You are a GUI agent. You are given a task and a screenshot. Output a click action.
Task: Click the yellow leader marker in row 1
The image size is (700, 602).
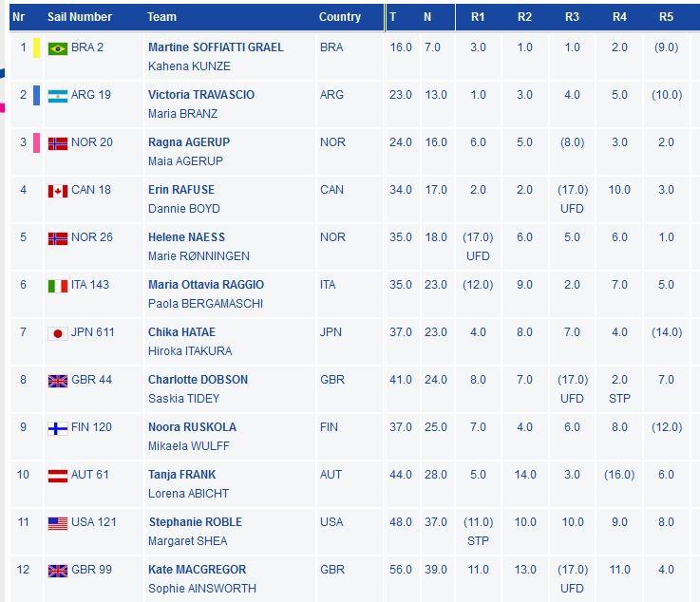(x=37, y=47)
